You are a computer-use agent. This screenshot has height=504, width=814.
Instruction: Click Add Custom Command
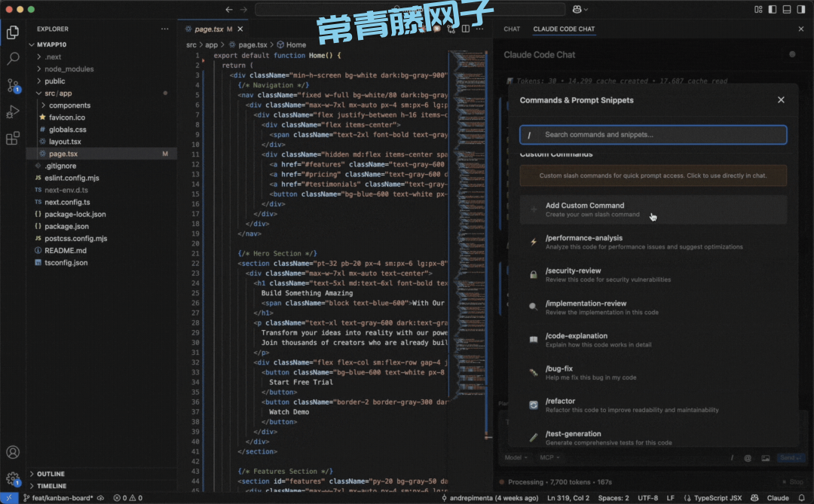(x=585, y=209)
